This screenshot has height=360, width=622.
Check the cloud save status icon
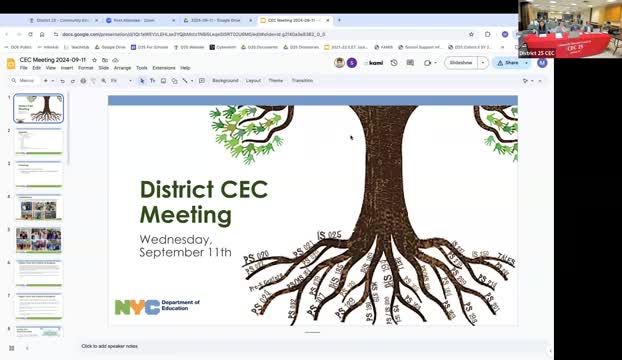click(115, 60)
